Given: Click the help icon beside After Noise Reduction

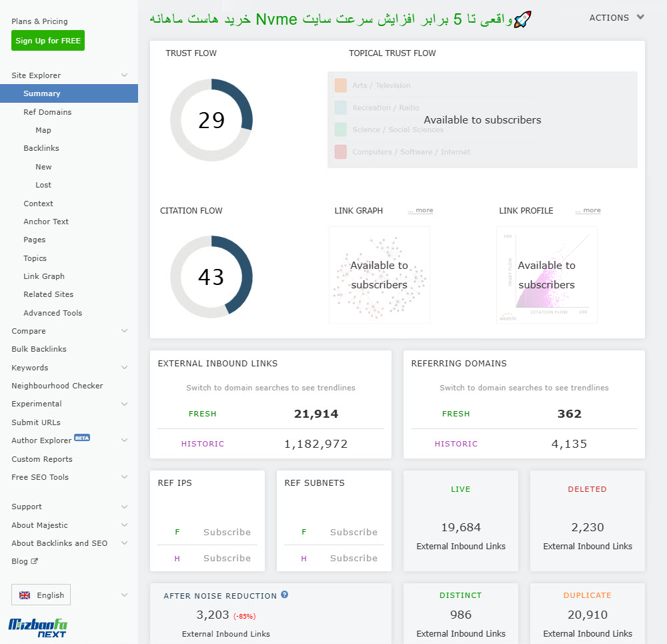Looking at the screenshot, I should (x=285, y=595).
